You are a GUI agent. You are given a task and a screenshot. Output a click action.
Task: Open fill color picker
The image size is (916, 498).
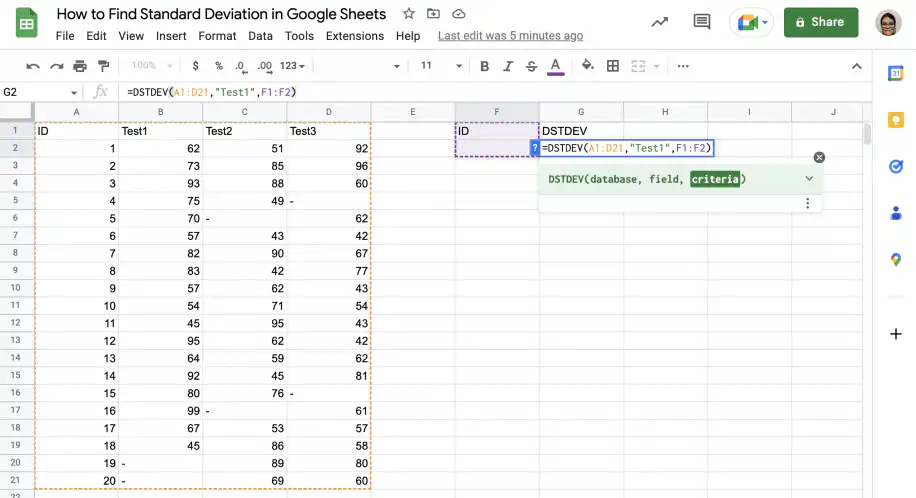click(588, 66)
